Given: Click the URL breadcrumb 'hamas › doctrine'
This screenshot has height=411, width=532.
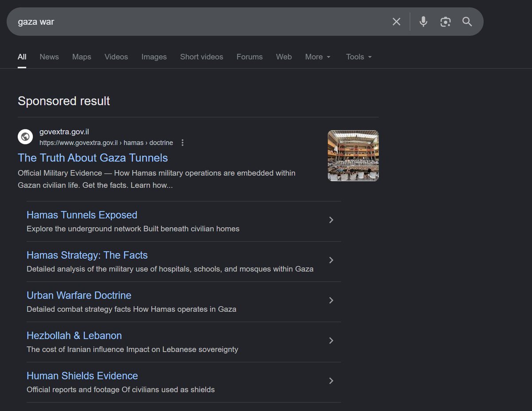Looking at the screenshot, I should [148, 143].
